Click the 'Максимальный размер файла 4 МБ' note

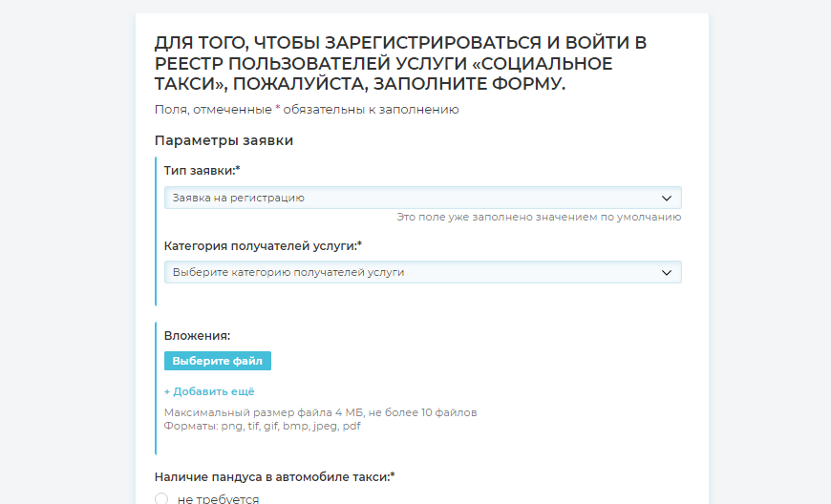264,412
